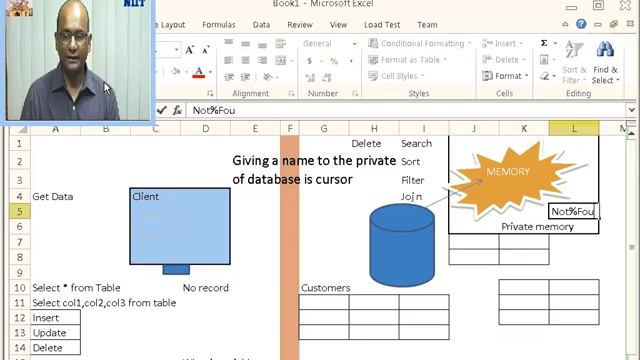Viewport: 640px width, 360px height.
Task: Click the formula bar Enter checkmark
Action: [162, 110]
